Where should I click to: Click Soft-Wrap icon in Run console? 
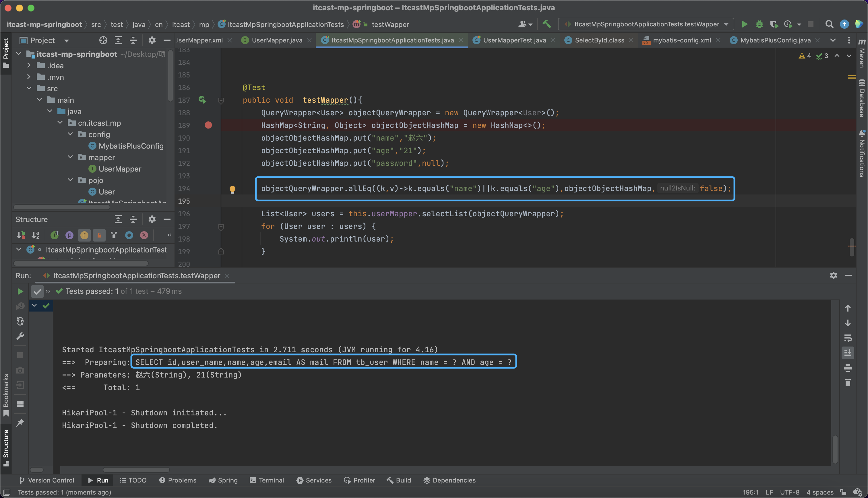[848, 338]
